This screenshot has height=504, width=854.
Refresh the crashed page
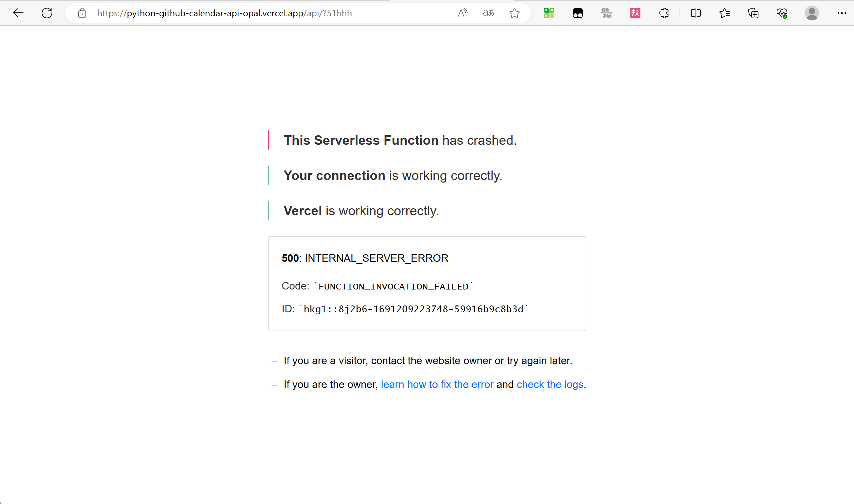coord(47,13)
